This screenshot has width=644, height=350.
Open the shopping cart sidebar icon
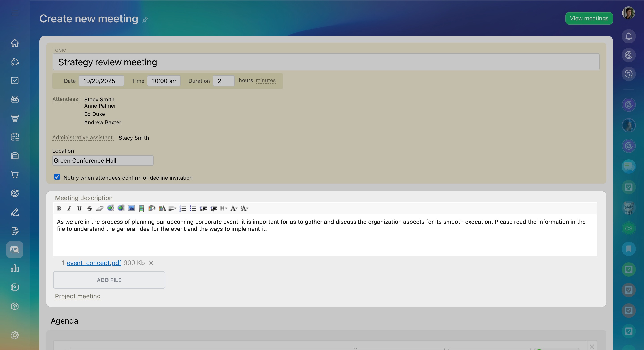15,175
